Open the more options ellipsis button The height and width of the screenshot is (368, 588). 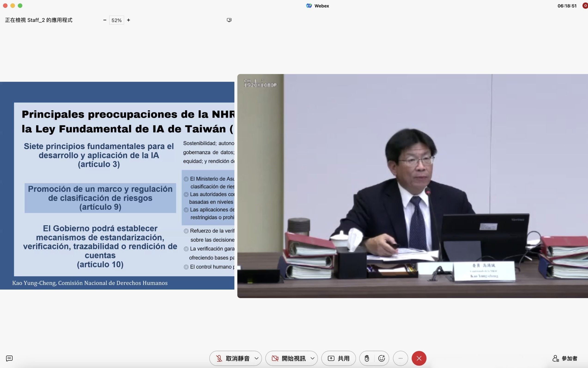point(400,358)
